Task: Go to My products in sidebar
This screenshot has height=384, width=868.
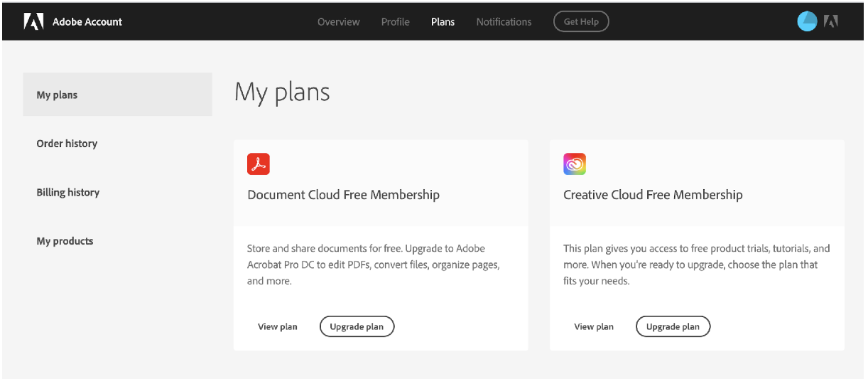Action: click(65, 241)
